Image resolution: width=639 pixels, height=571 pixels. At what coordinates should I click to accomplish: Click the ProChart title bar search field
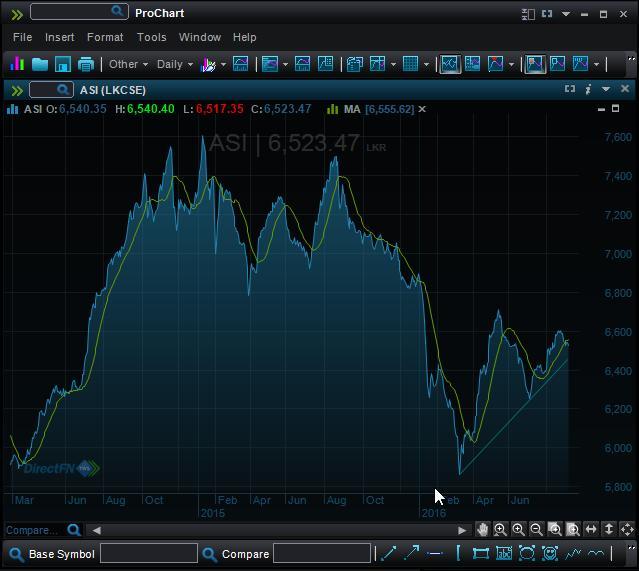[x=79, y=12]
